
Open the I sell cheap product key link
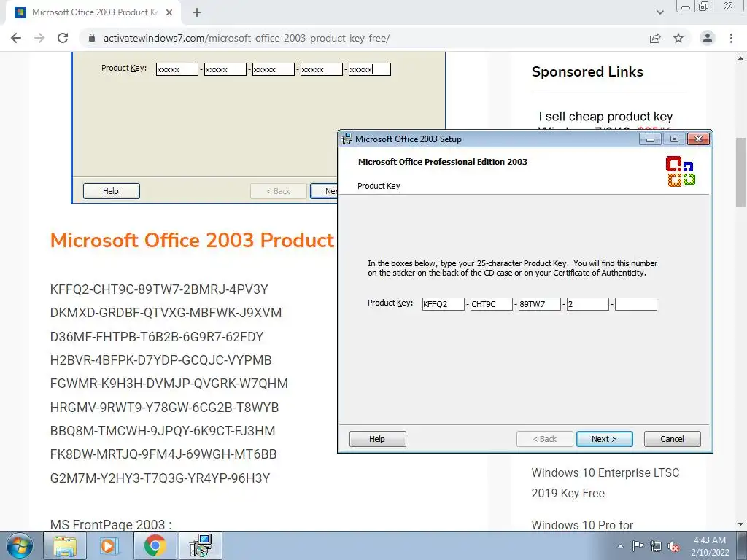point(605,116)
